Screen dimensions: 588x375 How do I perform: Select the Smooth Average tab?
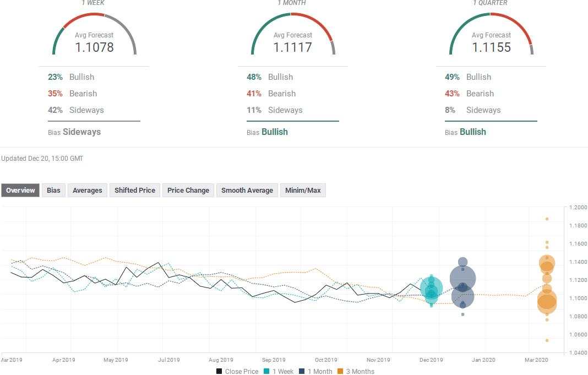[x=247, y=190]
